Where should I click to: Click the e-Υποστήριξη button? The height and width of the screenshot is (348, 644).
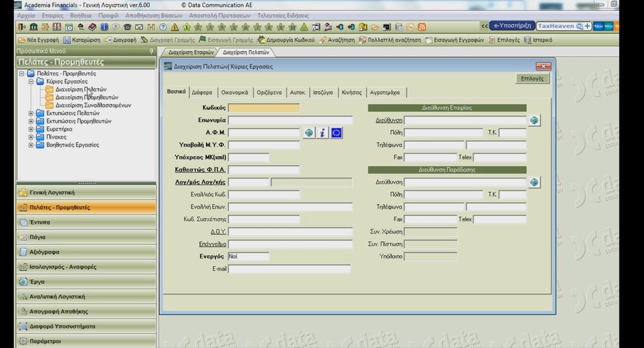(512, 26)
